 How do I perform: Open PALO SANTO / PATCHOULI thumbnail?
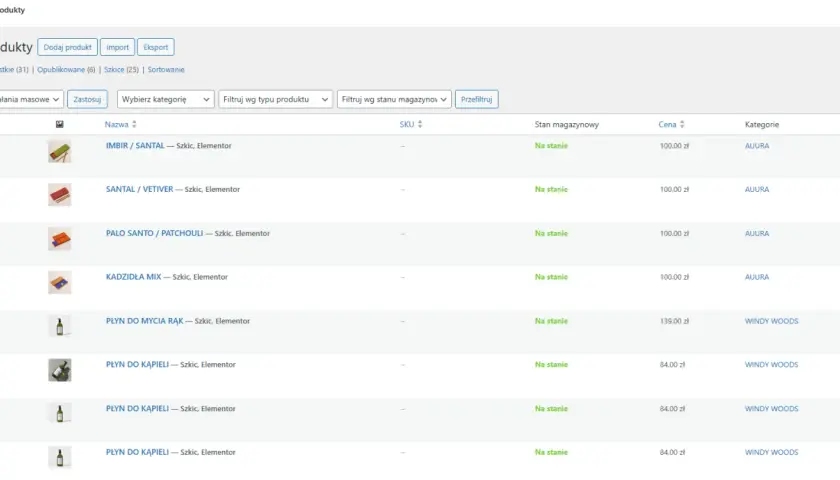coord(59,239)
